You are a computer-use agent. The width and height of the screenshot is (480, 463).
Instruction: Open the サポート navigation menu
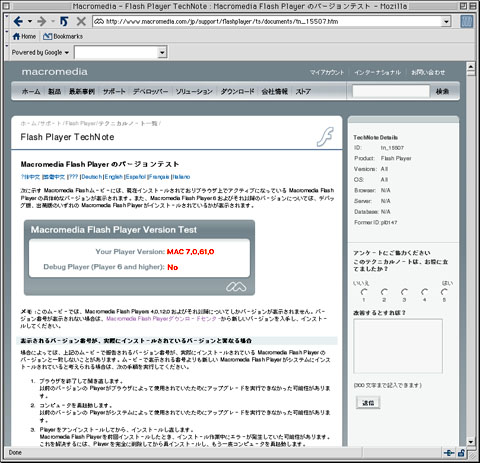(x=114, y=91)
